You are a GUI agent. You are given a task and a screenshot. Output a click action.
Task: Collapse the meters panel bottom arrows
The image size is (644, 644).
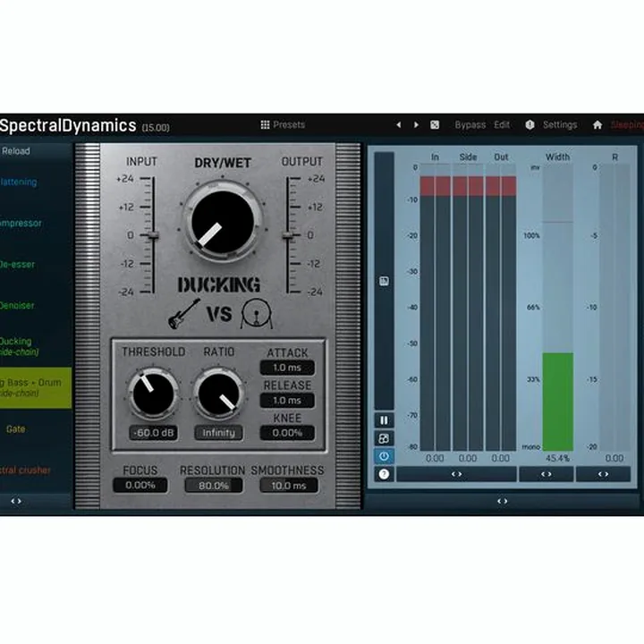pyautogui.click(x=503, y=501)
